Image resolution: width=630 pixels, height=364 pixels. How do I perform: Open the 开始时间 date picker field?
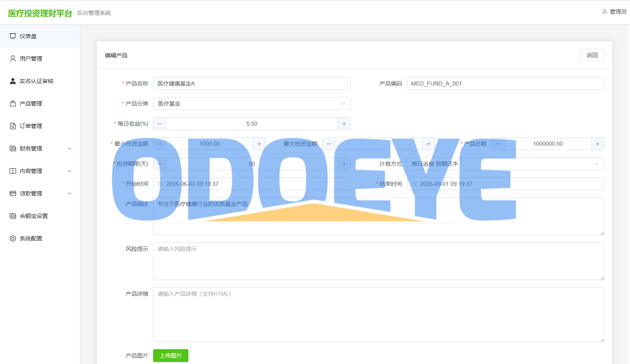tap(252, 184)
